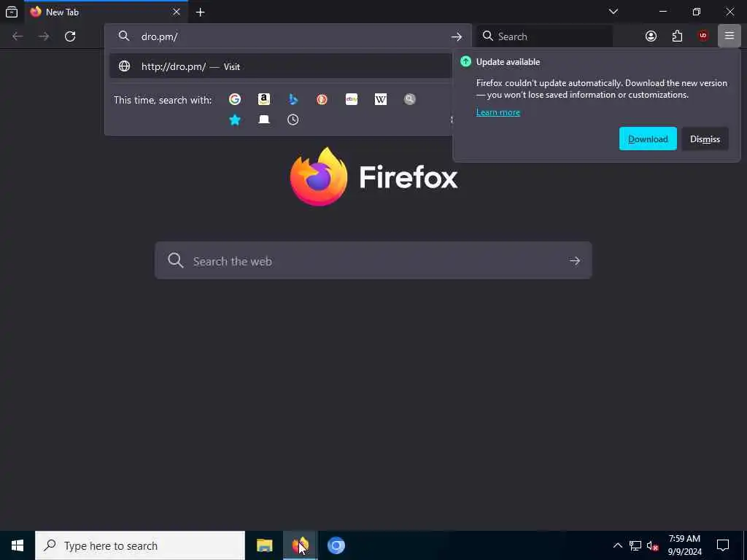Click the Type here to search box
Screen dimensions: 747x560
(140, 545)
